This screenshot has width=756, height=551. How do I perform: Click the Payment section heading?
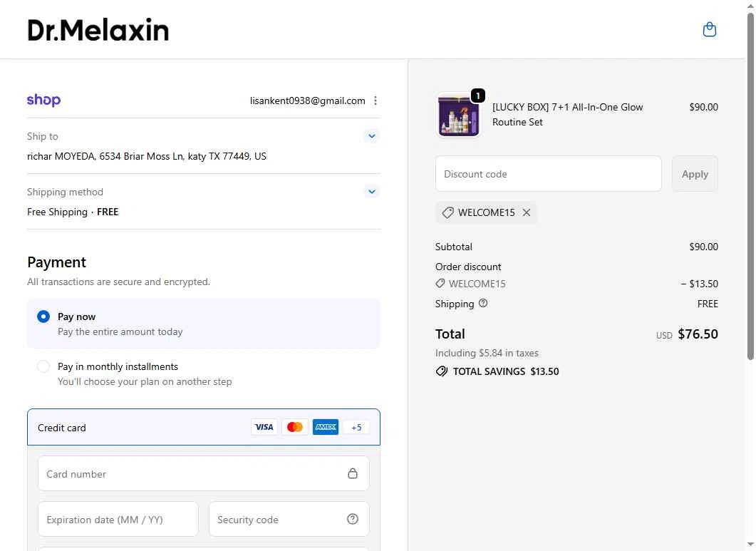56,262
